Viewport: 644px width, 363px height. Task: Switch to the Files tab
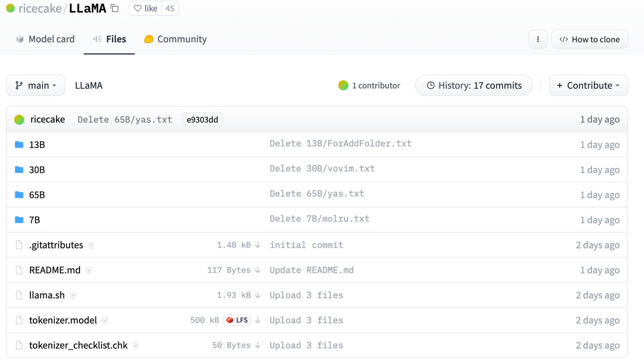coord(109,39)
